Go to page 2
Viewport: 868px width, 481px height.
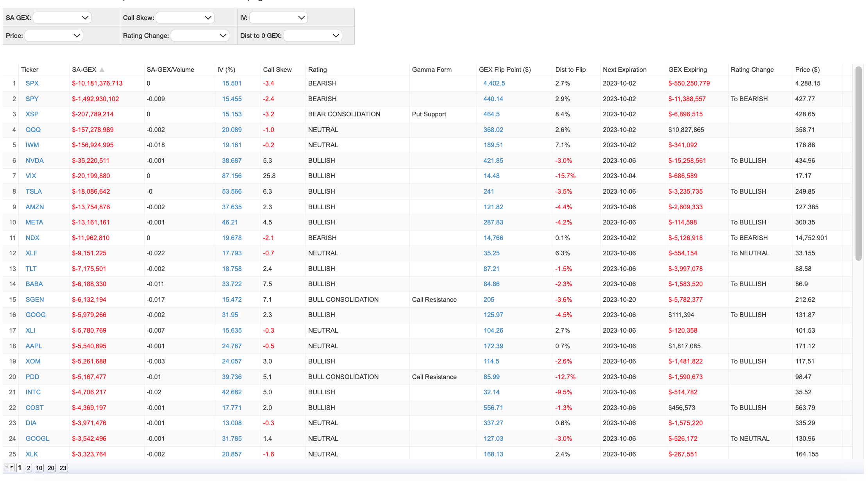pyautogui.click(x=29, y=468)
